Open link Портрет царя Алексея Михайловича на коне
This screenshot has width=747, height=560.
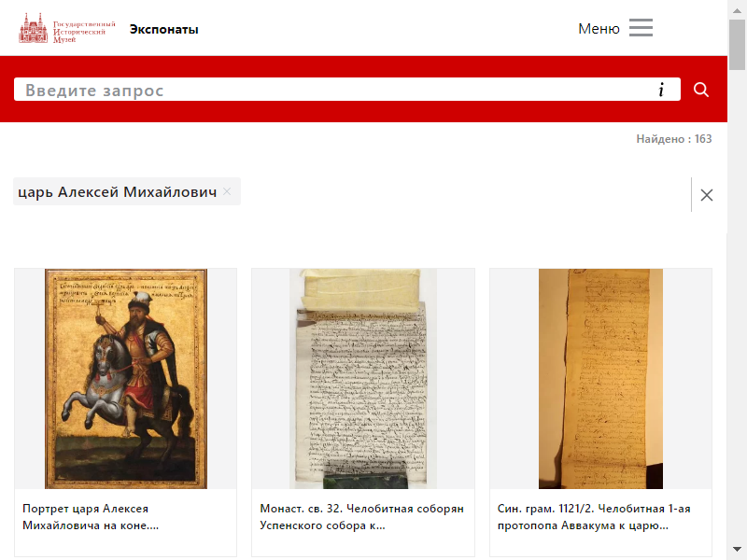[91, 517]
